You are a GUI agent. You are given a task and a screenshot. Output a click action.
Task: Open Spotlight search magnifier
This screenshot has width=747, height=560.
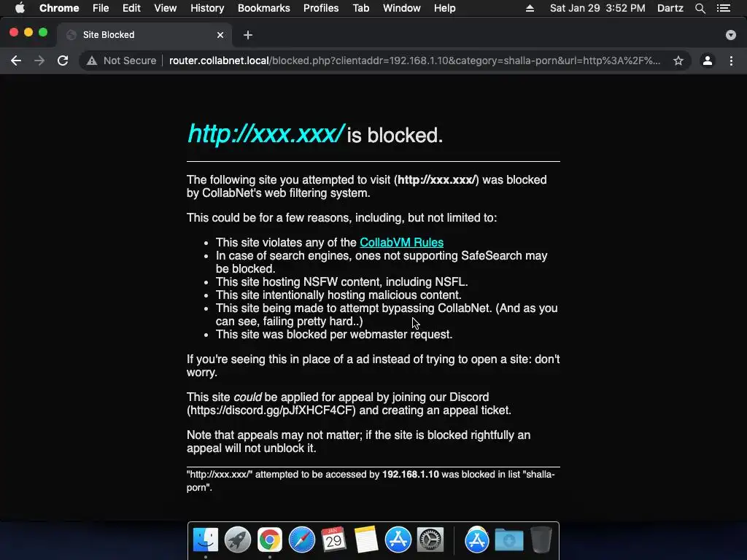pyautogui.click(x=700, y=8)
